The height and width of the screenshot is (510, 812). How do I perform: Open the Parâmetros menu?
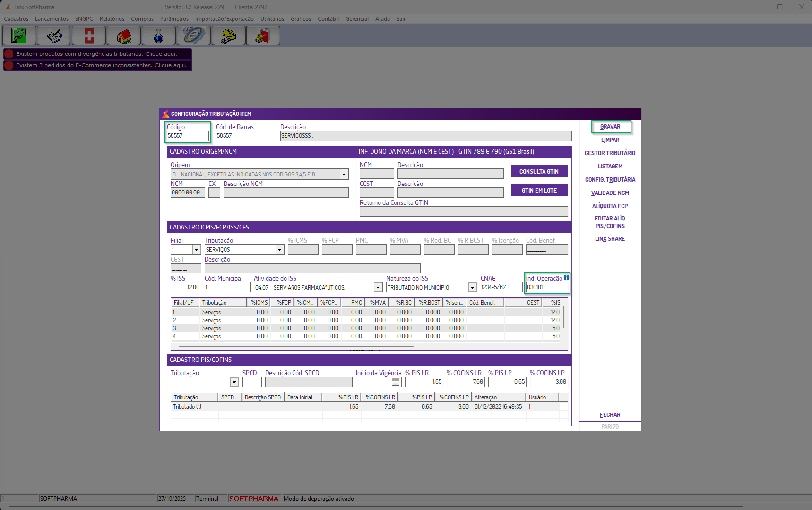[174, 19]
